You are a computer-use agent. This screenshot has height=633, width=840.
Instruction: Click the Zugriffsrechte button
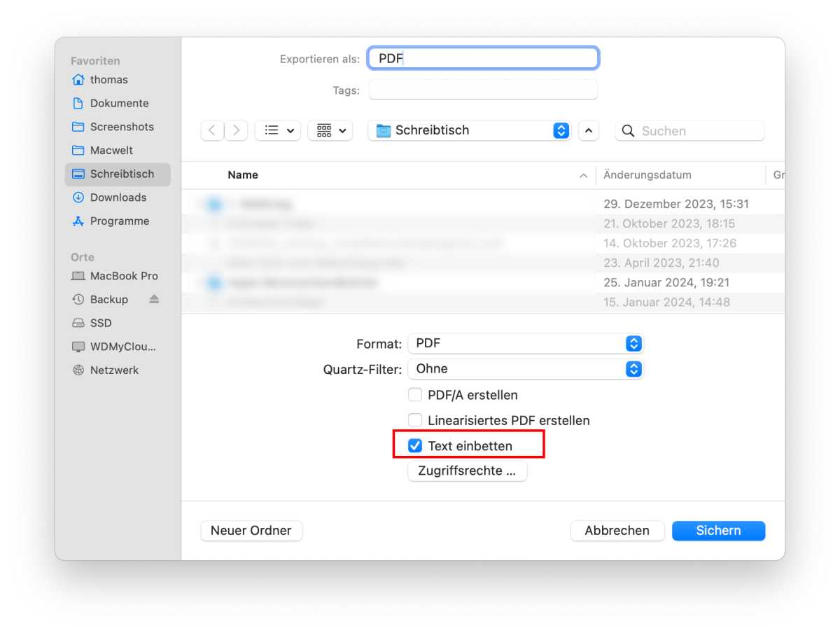point(467,471)
